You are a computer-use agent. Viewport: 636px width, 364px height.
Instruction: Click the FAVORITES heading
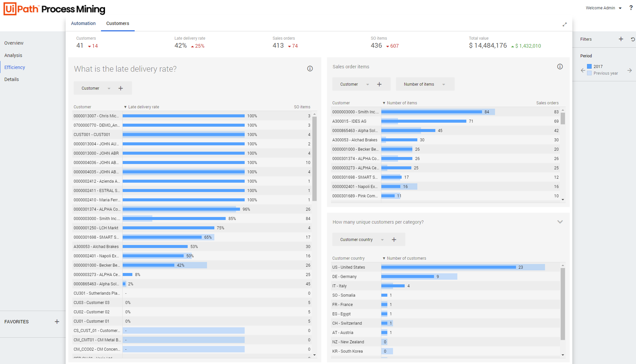click(16, 322)
